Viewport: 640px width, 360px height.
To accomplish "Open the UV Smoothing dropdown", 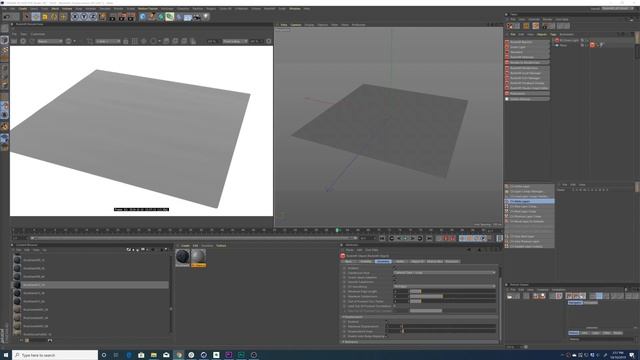I will click(x=444, y=286).
